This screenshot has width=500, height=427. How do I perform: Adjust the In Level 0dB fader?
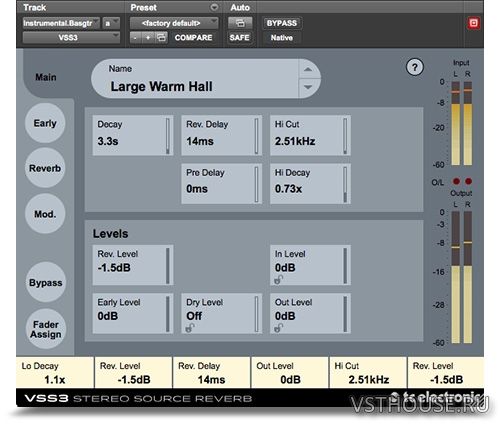pyautogui.click(x=345, y=265)
